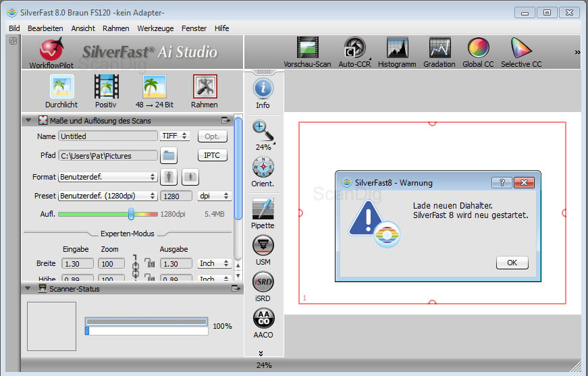Open the Fenster menu
Image resolution: width=588 pixels, height=376 pixels.
[194, 28]
